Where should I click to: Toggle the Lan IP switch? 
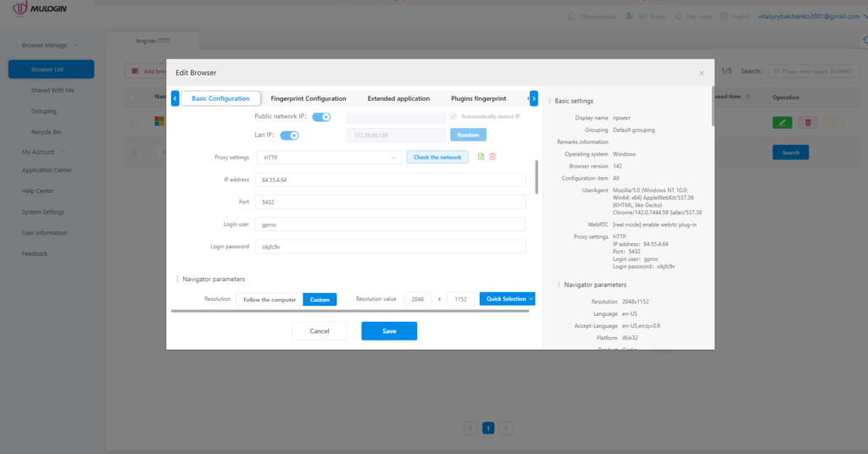coord(289,135)
